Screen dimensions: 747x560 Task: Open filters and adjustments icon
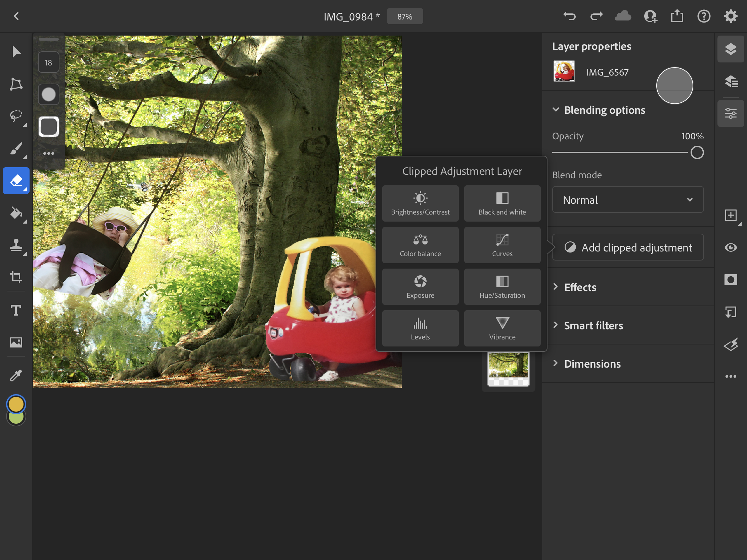731,344
